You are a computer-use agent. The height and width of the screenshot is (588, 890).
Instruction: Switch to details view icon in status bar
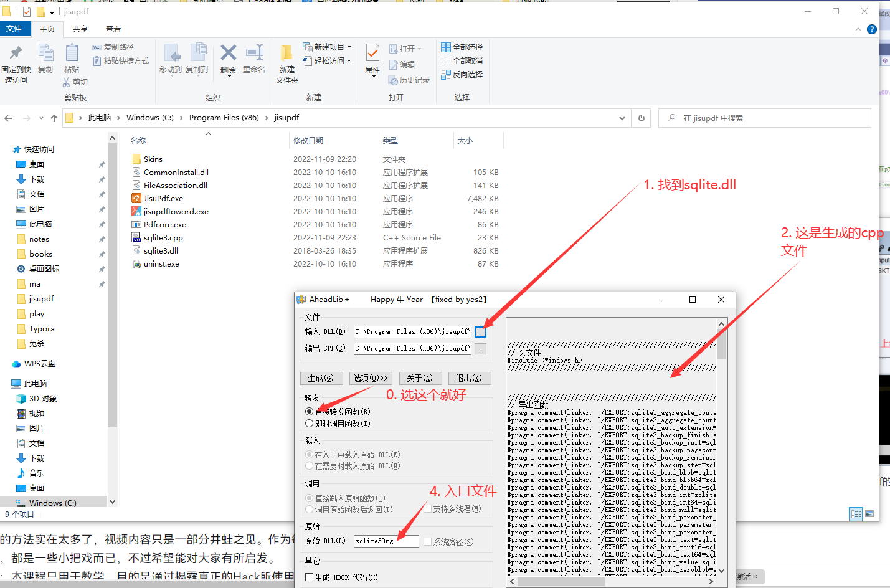click(x=856, y=514)
